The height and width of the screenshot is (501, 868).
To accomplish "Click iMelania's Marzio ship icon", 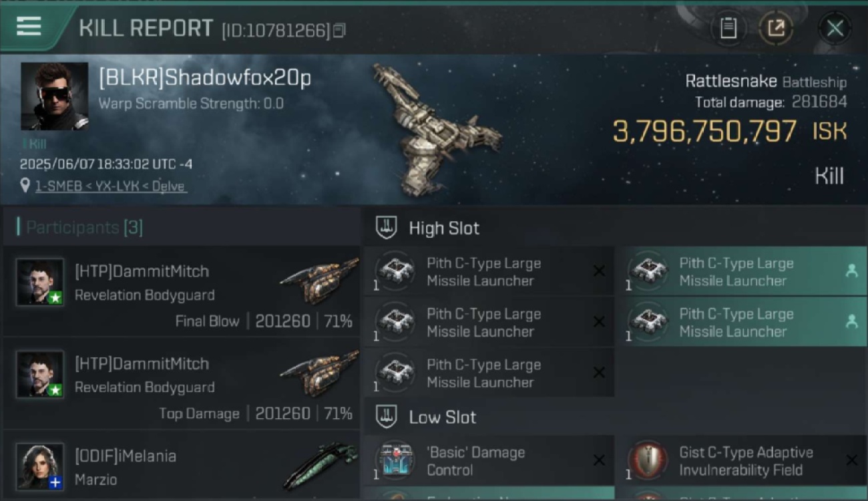I will 319,466.
